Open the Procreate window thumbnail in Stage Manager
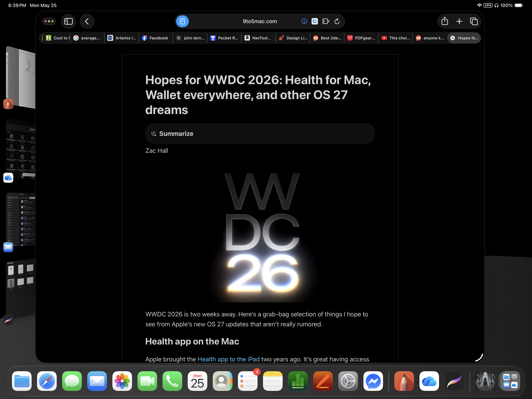532x399 pixels. [21, 289]
